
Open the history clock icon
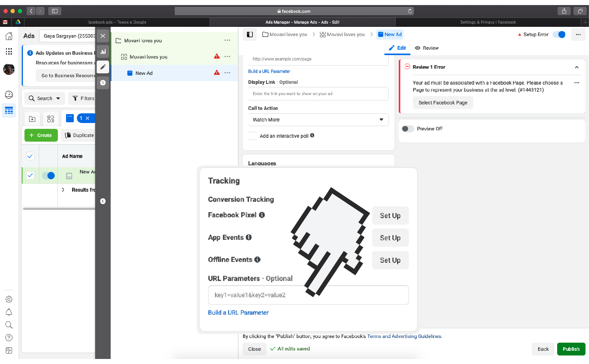tap(103, 82)
